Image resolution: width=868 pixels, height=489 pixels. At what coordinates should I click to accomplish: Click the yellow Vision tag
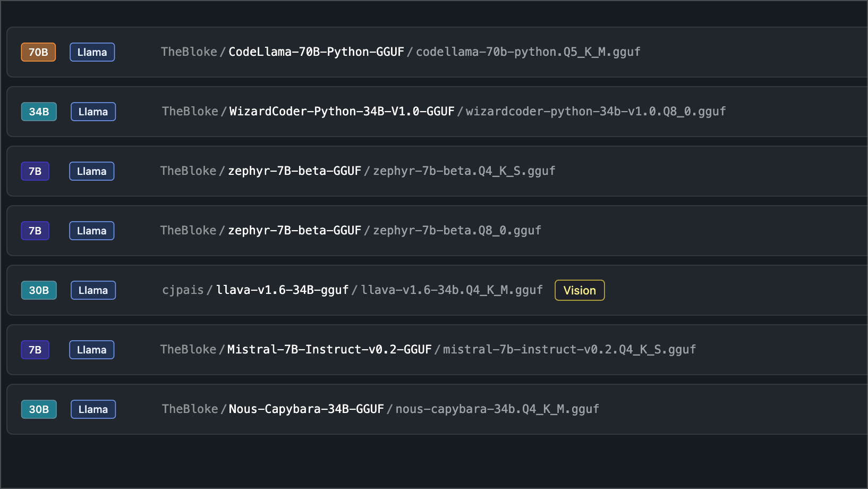pos(580,290)
